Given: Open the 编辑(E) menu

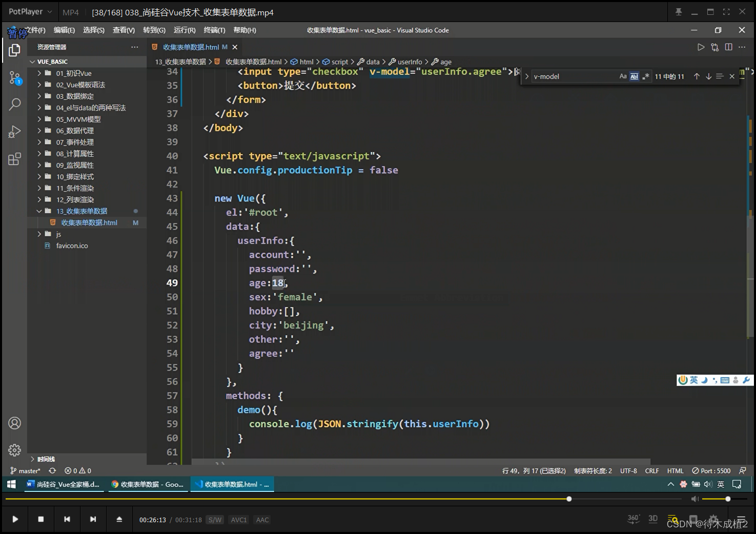Looking at the screenshot, I should click(x=64, y=30).
